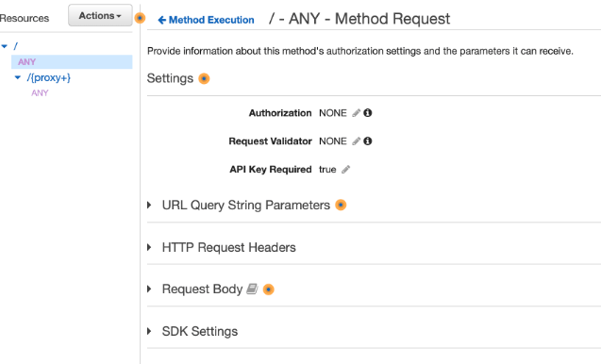The width and height of the screenshot is (601, 364).
Task: Collapse the root / resource tree node
Action: (x=5, y=46)
